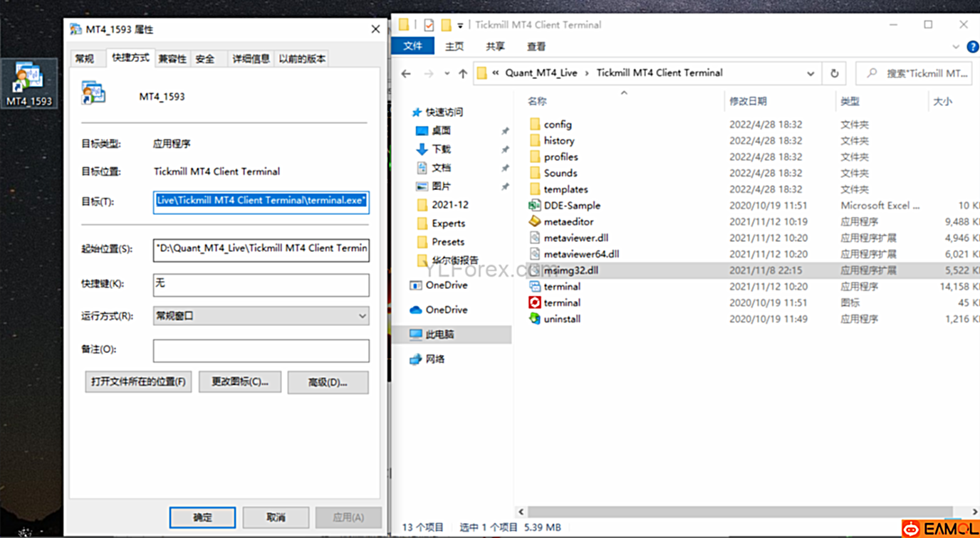Refresh the current folder view
Image resolution: width=980 pixels, height=538 pixels.
pyautogui.click(x=834, y=73)
